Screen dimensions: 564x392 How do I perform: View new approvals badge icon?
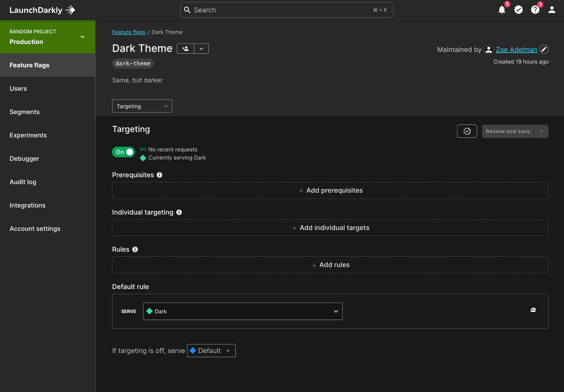tap(519, 10)
